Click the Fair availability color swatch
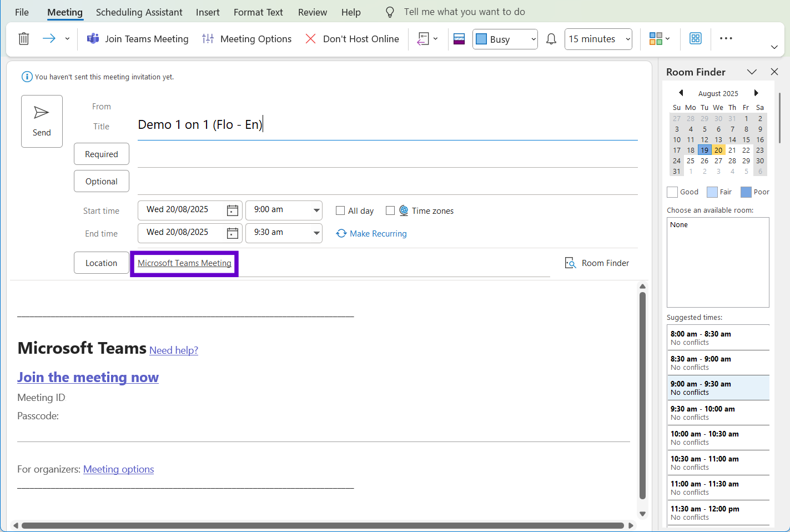 point(712,192)
